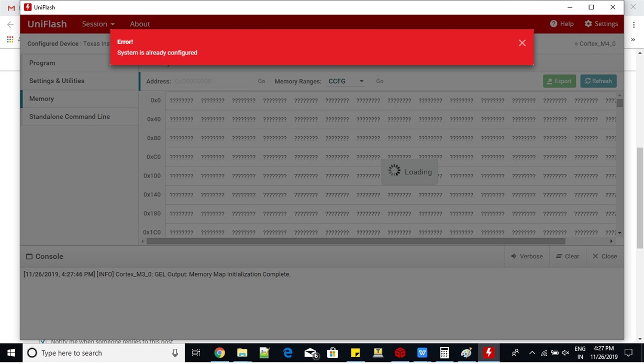Clear the console log

click(567, 256)
